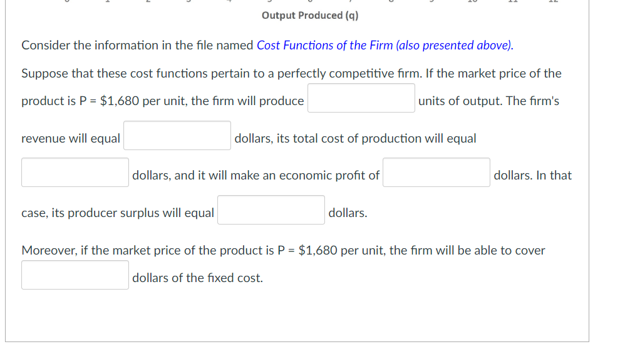Click the number 0 on the axis

(x=66, y=2)
